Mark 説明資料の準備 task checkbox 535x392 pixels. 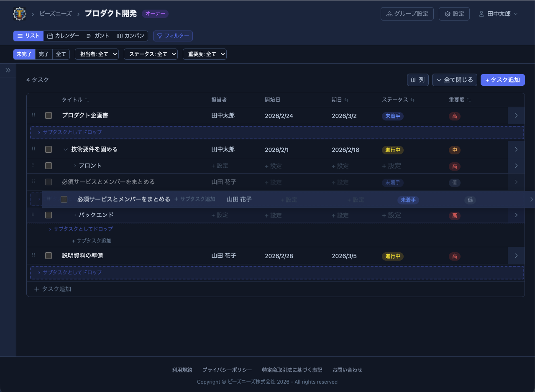(x=49, y=256)
